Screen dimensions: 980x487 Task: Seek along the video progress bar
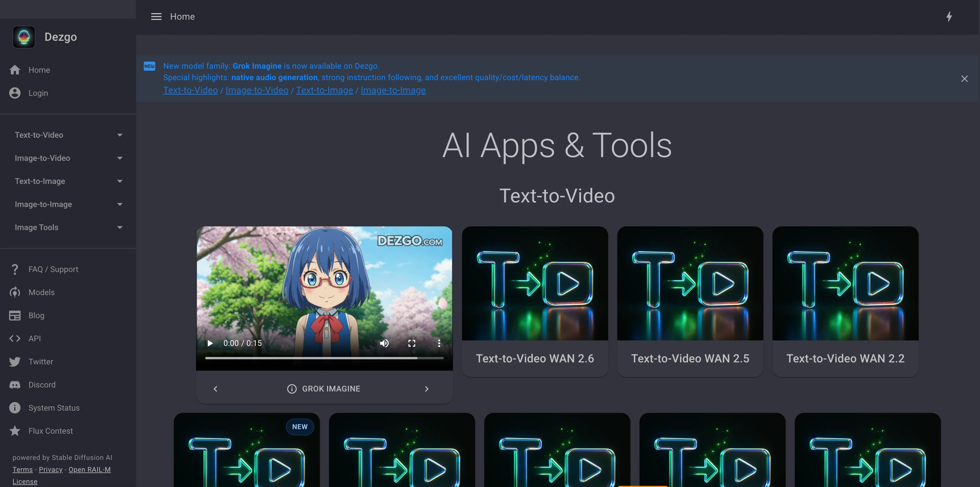324,358
